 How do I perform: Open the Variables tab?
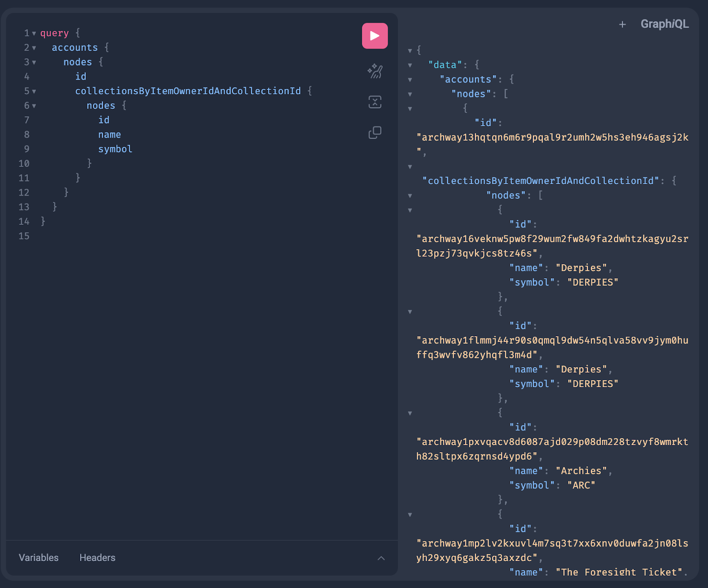[x=38, y=557]
